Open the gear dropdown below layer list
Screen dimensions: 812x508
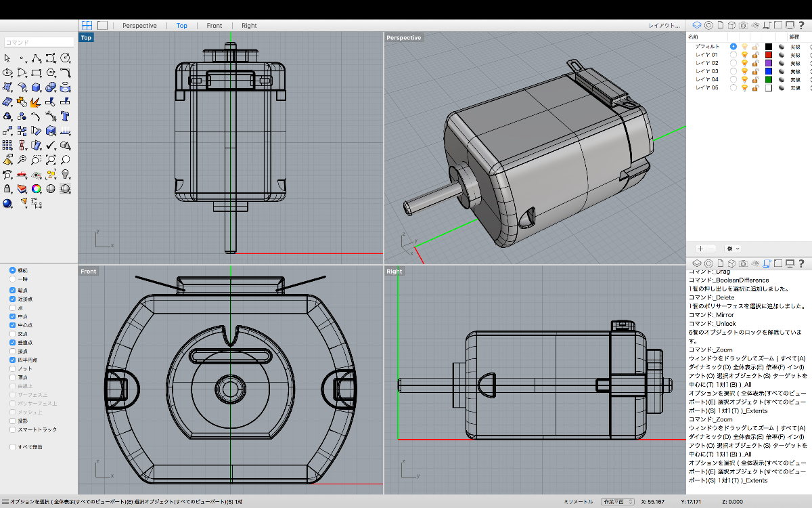click(732, 249)
